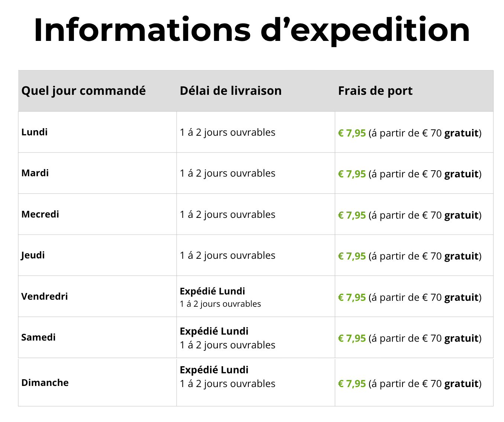Select the bold gratuit text in Mardi row
504x422 pixels.
pos(462,174)
